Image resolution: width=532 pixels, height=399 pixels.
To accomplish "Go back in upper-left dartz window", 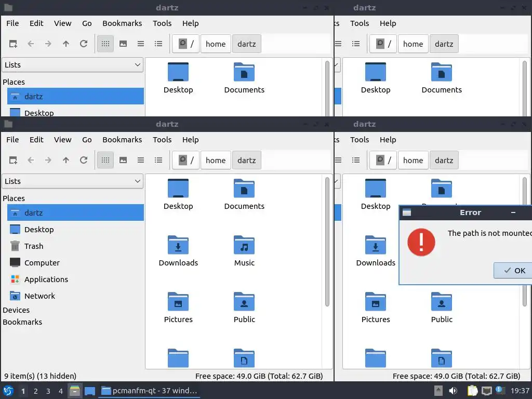I will click(31, 44).
